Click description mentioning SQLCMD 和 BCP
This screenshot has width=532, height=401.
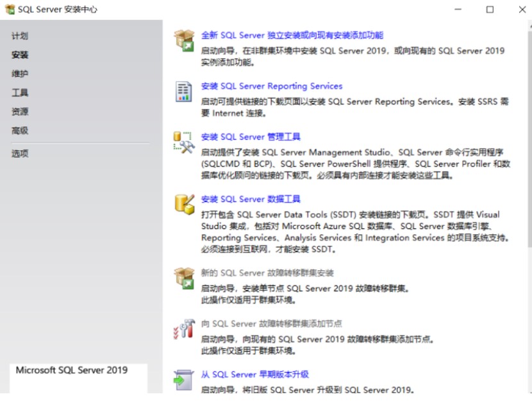click(356, 164)
